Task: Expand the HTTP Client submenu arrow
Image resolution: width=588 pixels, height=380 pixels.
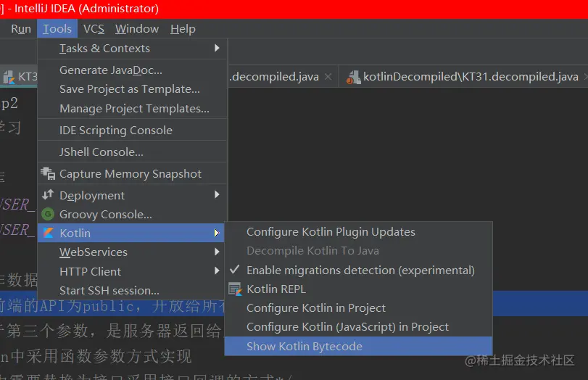Action: (x=217, y=270)
